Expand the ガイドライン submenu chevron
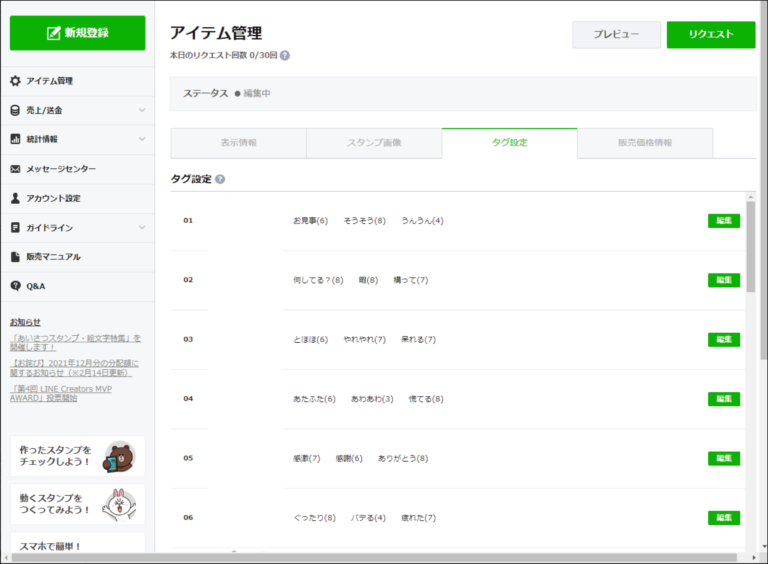Image resolution: width=768 pixels, height=564 pixels. (x=142, y=228)
